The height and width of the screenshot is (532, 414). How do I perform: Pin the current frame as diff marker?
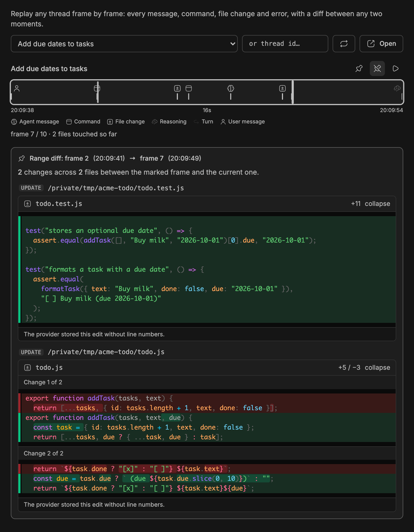359,68
